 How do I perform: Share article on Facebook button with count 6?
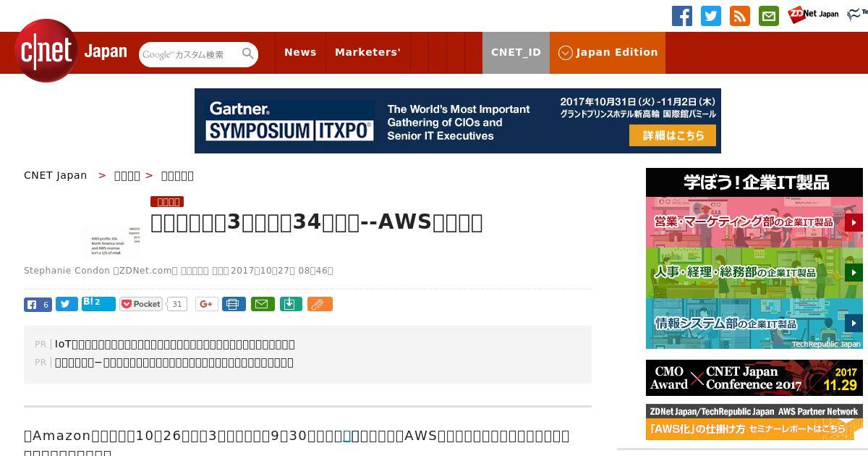click(x=38, y=305)
